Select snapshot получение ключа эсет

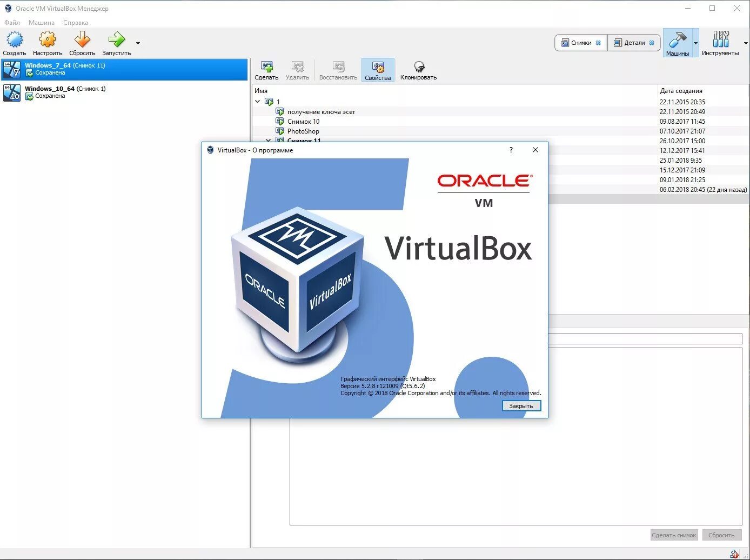pos(321,112)
